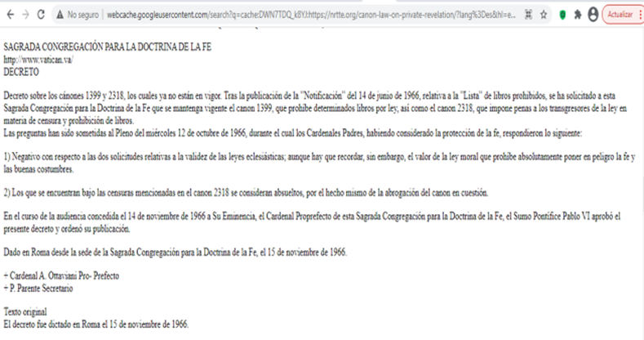Open the green shield extension
This screenshot has width=644, height=340.
pos(563,15)
